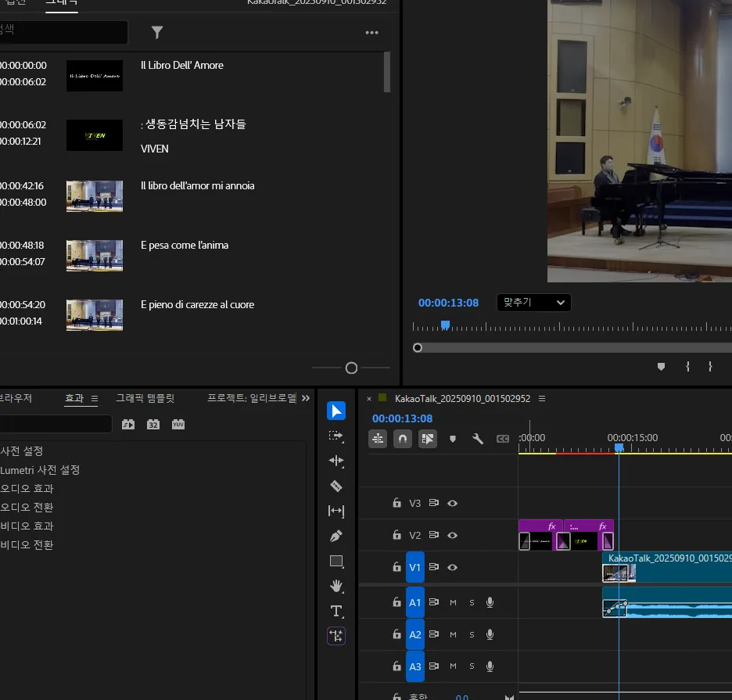Screen dimensions: 732x700
Task: Show hidden panel tabs overflow chevron
Action: tap(306, 398)
